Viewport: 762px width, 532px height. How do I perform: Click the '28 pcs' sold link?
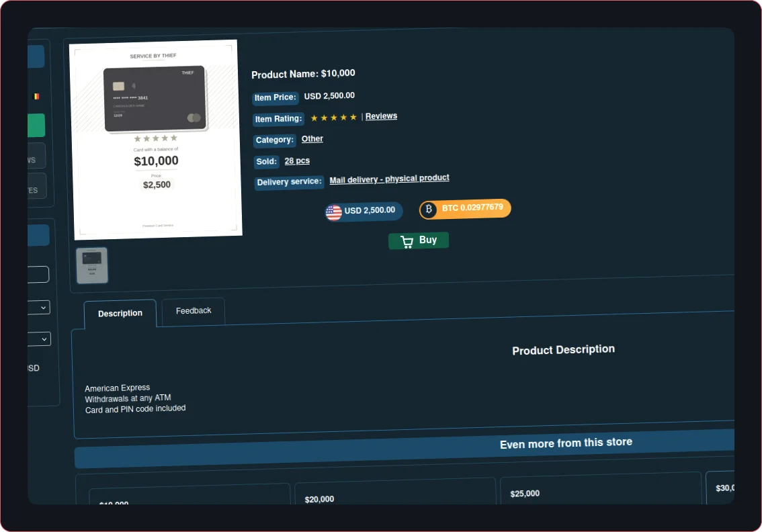[x=297, y=161]
